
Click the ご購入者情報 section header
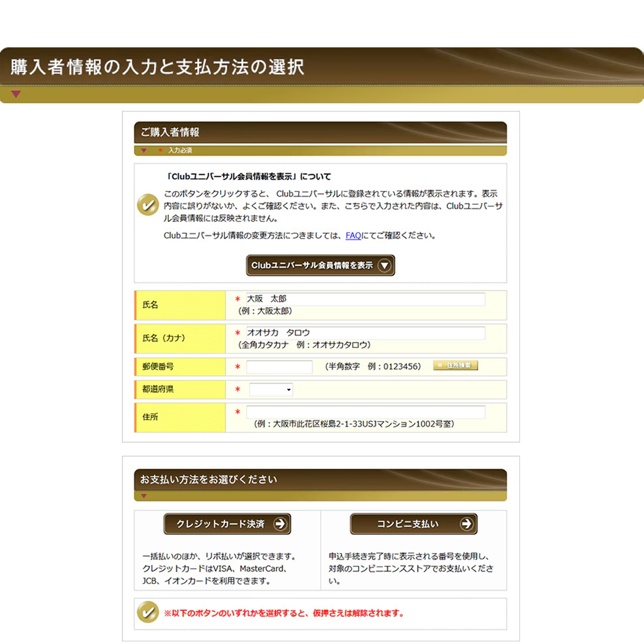click(x=320, y=133)
